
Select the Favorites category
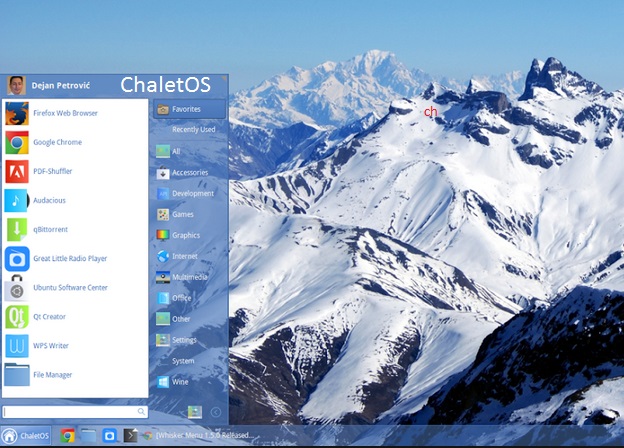[189, 109]
